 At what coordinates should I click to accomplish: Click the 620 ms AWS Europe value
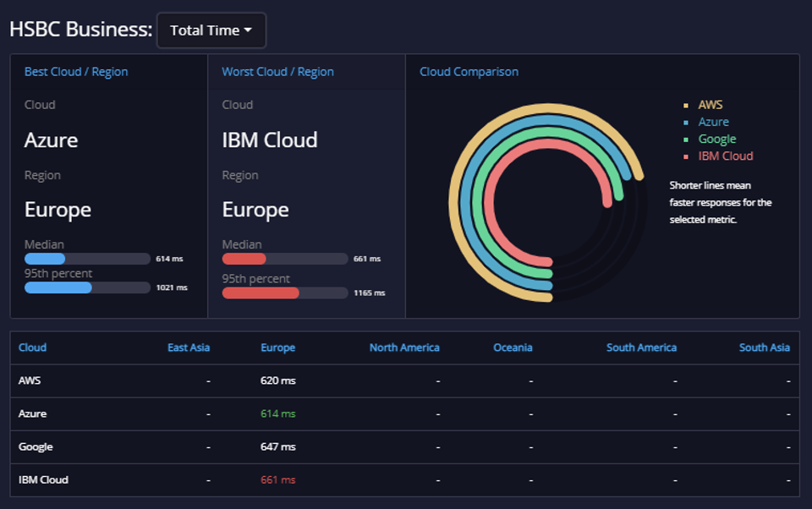(278, 380)
